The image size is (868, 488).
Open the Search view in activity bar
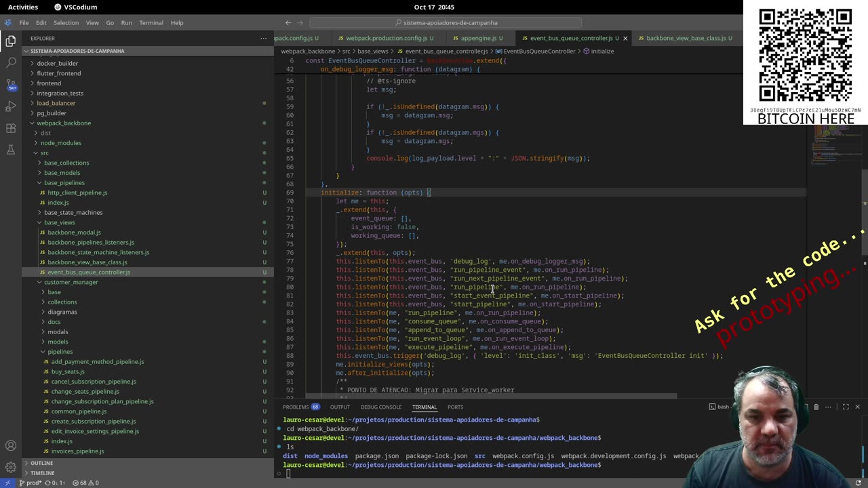click(11, 62)
